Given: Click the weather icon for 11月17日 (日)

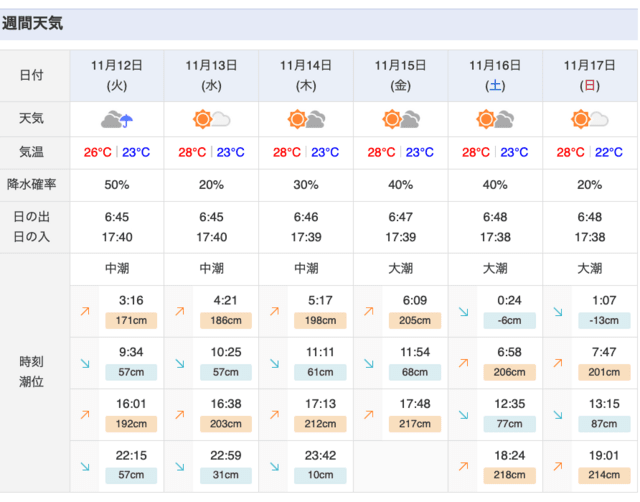Looking at the screenshot, I should click(x=588, y=120).
